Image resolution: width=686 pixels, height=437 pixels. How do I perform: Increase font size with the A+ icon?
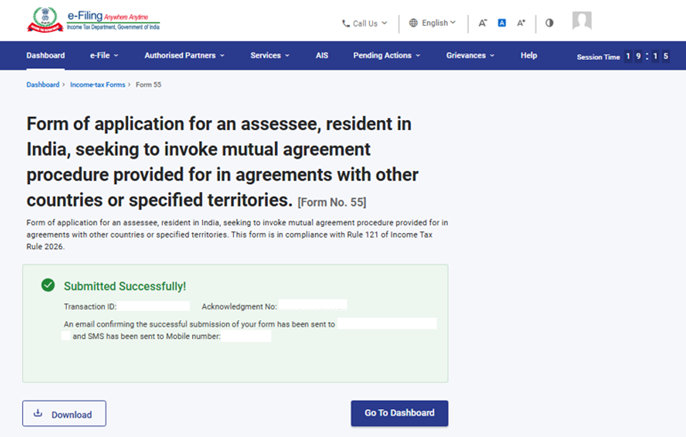(521, 23)
